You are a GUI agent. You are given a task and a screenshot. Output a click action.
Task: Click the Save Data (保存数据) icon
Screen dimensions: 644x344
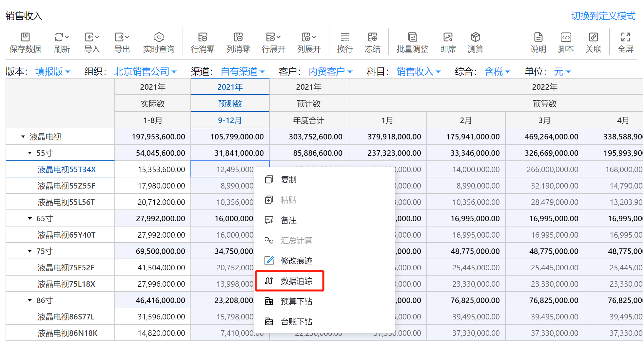click(25, 37)
